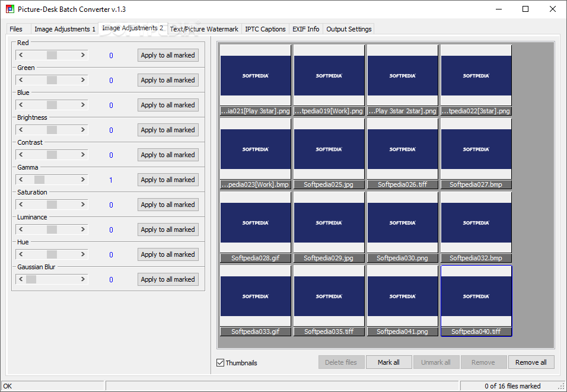Increase Brightness with its right arrow

pyautogui.click(x=83, y=130)
